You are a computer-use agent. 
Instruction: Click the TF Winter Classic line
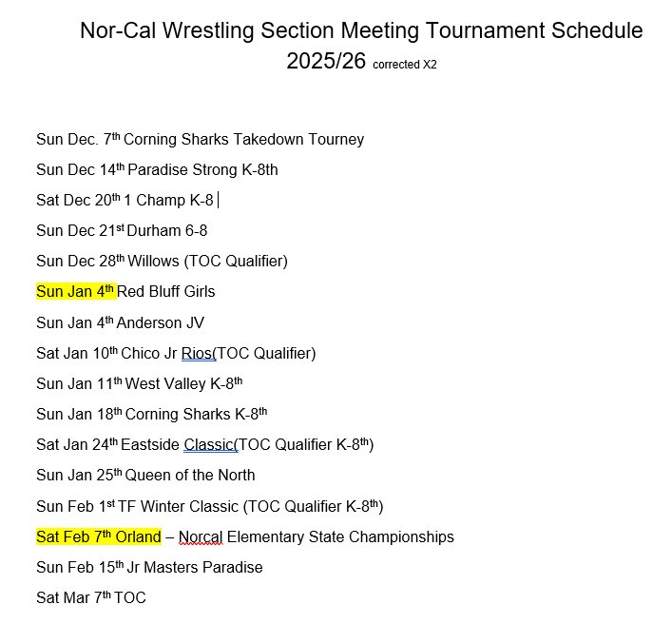pos(209,506)
